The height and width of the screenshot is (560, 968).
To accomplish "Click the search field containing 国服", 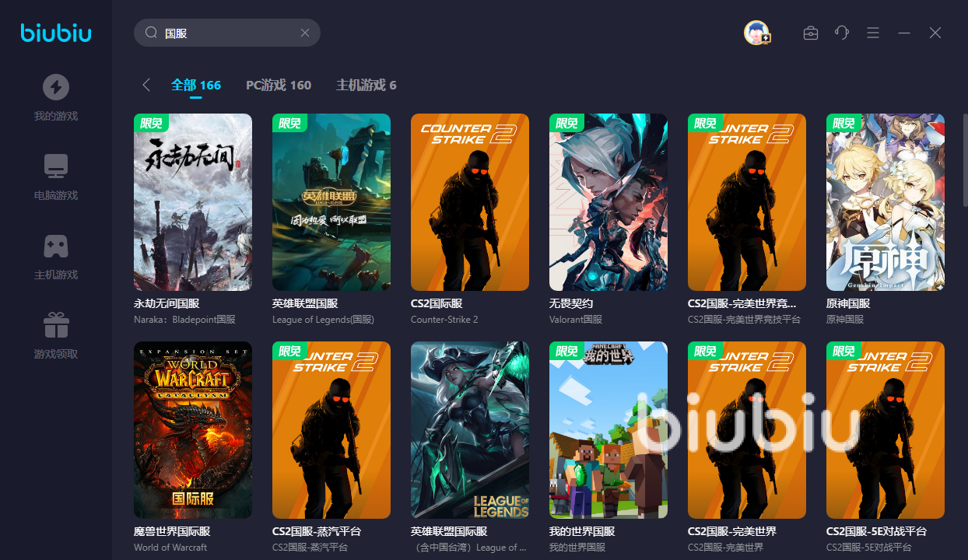I will pos(226,33).
